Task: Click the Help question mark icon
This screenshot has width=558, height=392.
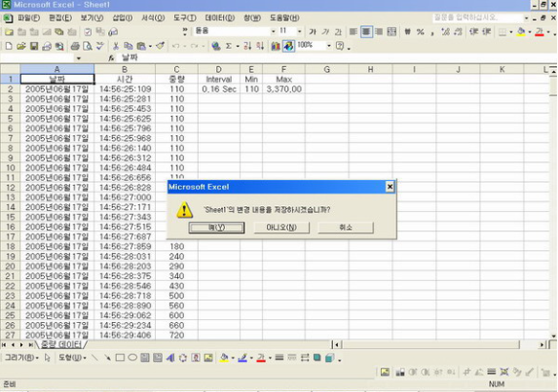Action: pos(340,46)
